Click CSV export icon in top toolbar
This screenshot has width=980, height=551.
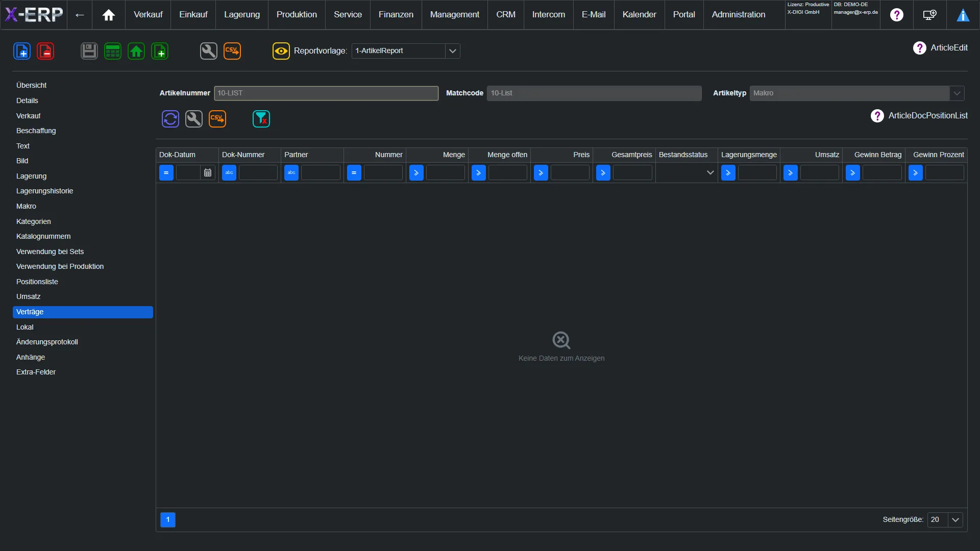tap(232, 51)
